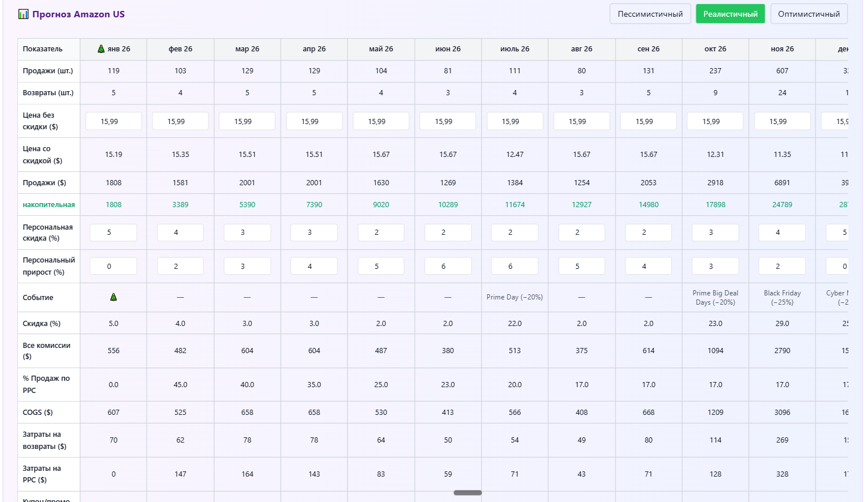Click the Персональный прирост field for сен 26
The height and width of the screenshot is (502, 868).
click(648, 266)
